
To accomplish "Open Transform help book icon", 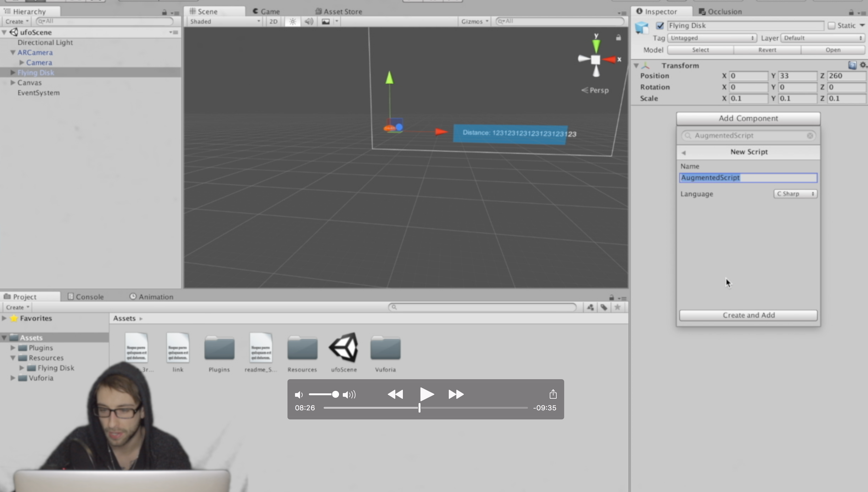I will [x=852, y=65].
